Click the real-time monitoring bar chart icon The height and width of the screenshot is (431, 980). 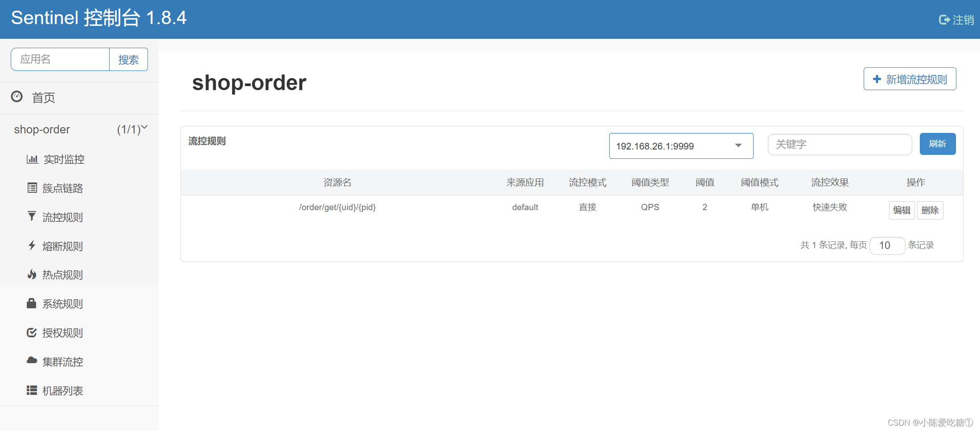[x=32, y=159]
